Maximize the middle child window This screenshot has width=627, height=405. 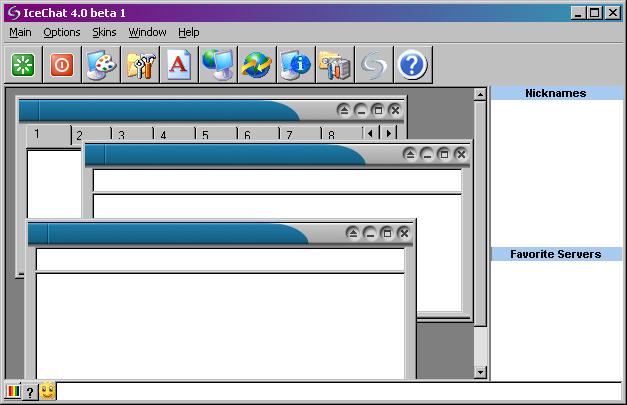pyautogui.click(x=444, y=154)
